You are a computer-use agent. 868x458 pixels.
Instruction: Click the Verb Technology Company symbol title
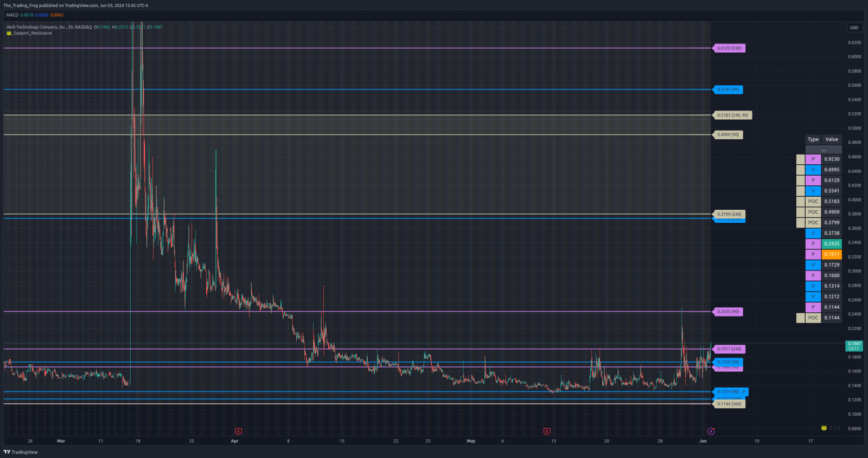tap(49, 27)
